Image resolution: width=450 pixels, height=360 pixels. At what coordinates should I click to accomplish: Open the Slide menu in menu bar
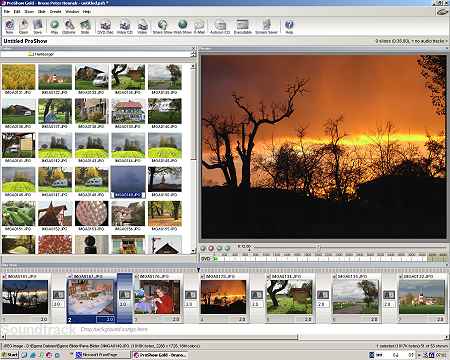point(41,12)
